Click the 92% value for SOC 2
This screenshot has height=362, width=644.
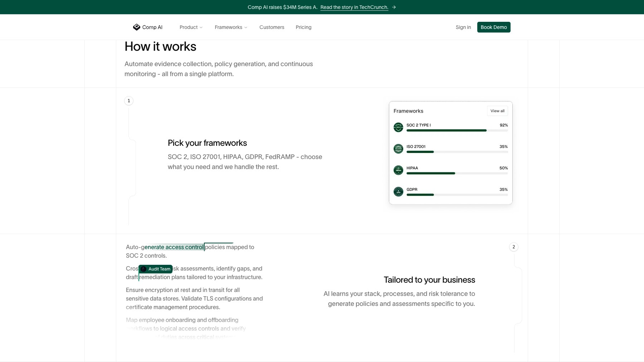pos(504,125)
